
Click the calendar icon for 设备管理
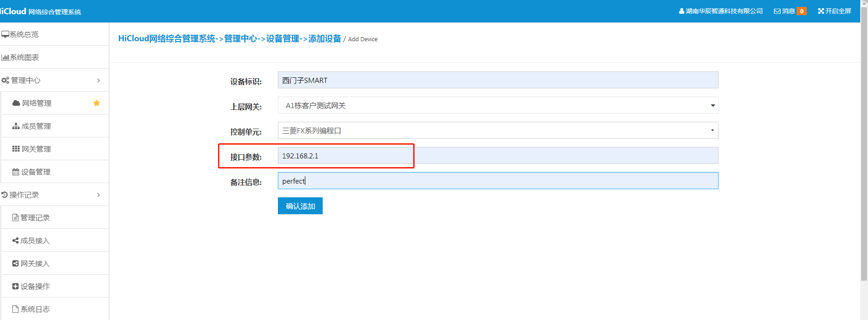(x=16, y=172)
